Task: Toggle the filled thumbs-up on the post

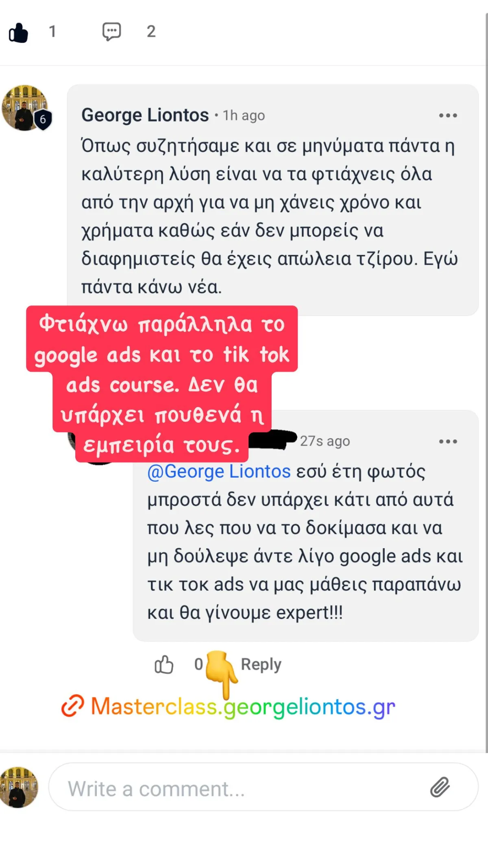Action: pos(19,33)
